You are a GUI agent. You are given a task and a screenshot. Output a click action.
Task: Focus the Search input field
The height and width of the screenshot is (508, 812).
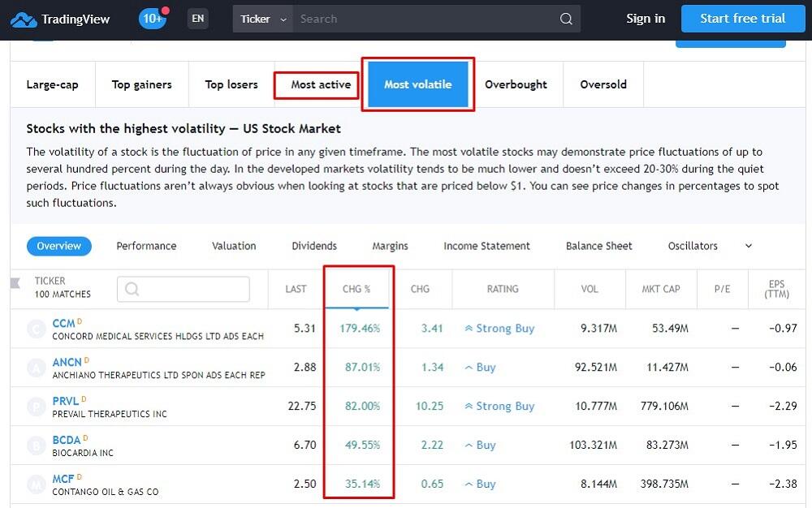pyautogui.click(x=425, y=19)
